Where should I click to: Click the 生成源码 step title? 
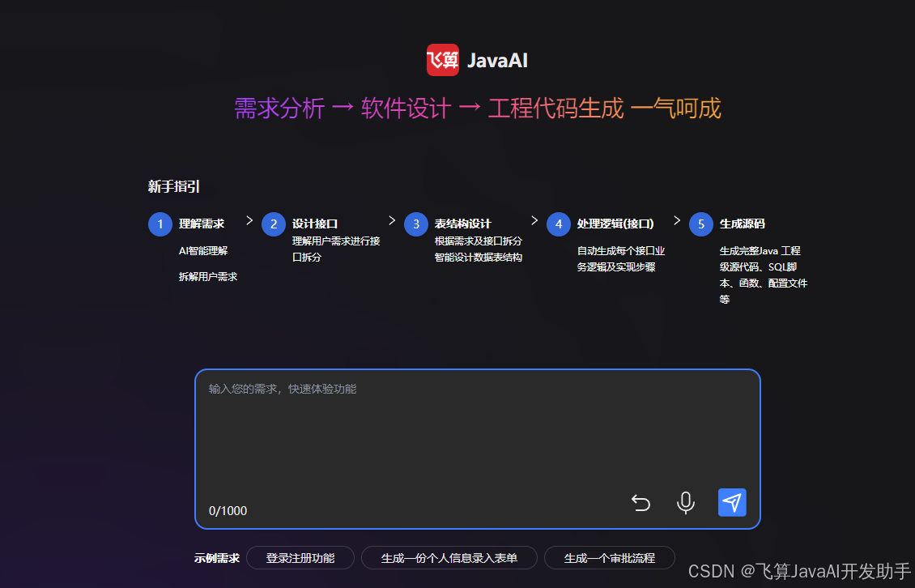[742, 224]
